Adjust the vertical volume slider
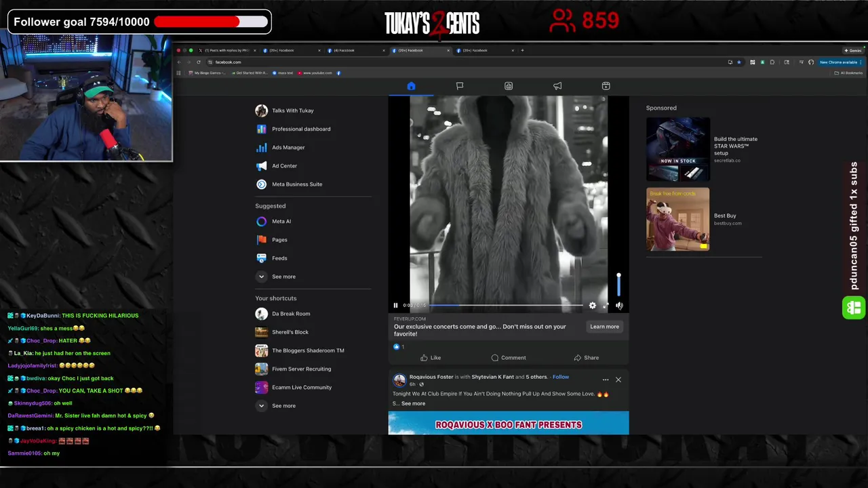Screen dimensions: 868x488 [x=618, y=285]
